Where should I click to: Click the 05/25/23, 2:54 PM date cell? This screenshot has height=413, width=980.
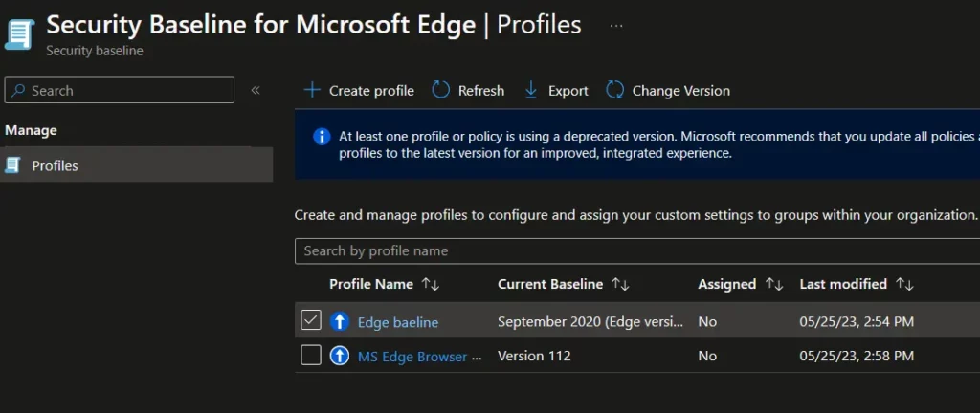(857, 322)
